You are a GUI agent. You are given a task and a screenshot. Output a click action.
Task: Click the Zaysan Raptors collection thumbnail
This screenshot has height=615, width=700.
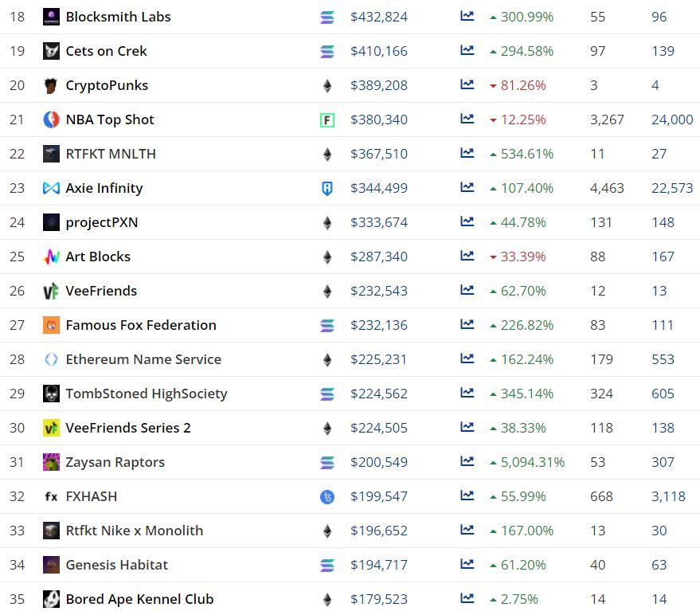coord(51,462)
